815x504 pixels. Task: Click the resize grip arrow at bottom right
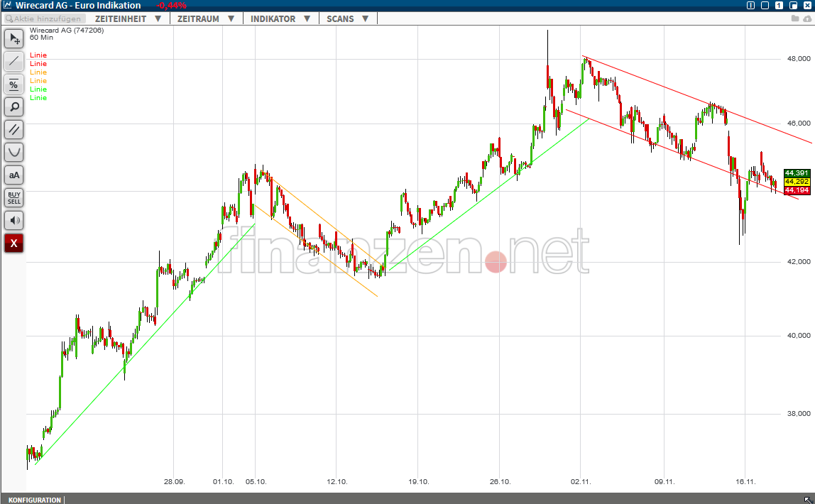807,499
